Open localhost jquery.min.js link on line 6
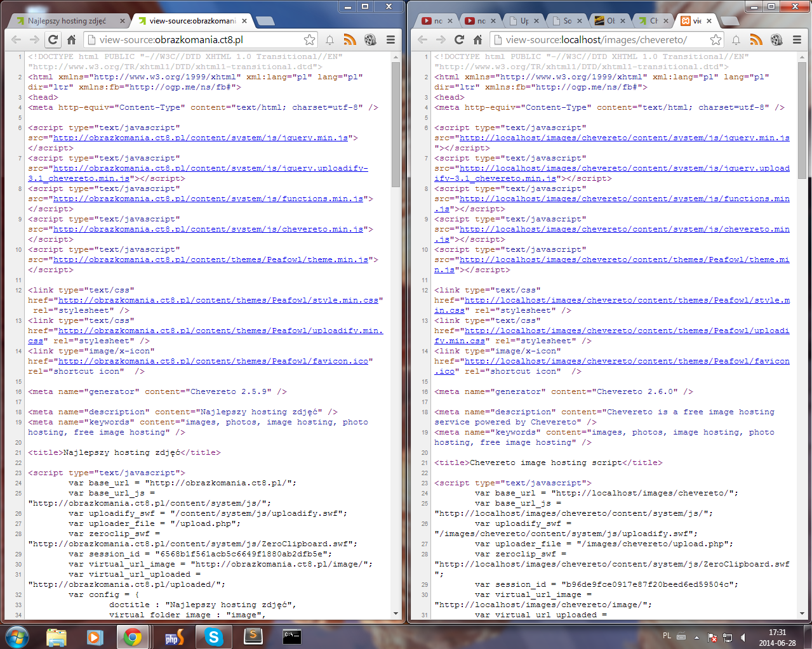812x649 pixels. 625,138
